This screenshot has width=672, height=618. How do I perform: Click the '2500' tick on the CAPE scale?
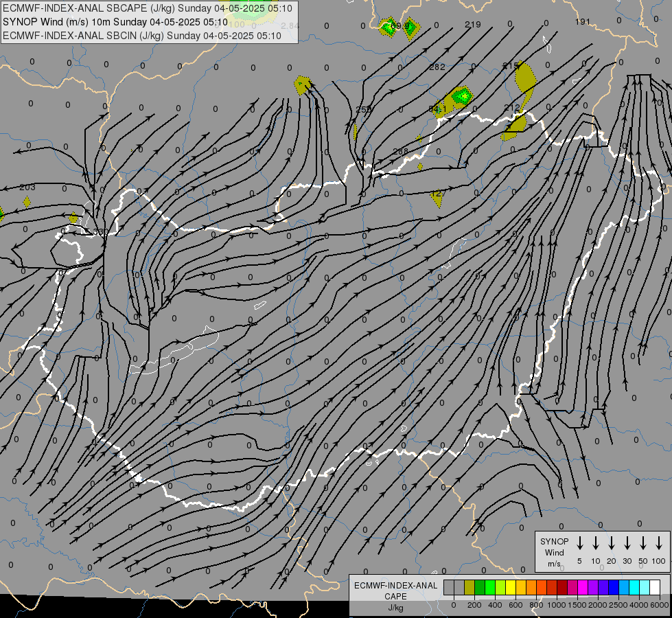tap(618, 605)
